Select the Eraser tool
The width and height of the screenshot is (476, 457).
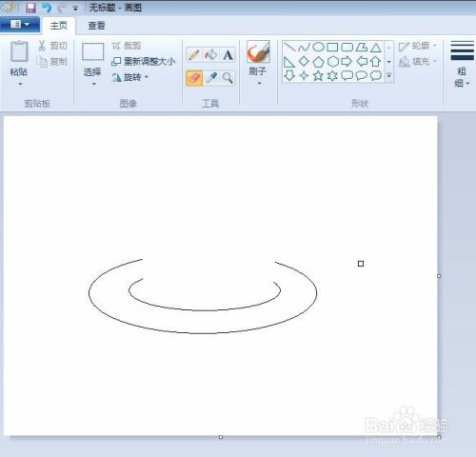194,78
